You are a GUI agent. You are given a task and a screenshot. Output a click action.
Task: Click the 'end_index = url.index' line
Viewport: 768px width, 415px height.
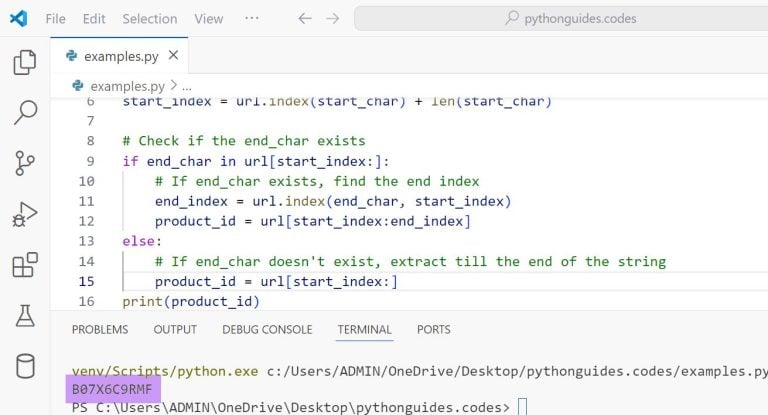pos(333,201)
